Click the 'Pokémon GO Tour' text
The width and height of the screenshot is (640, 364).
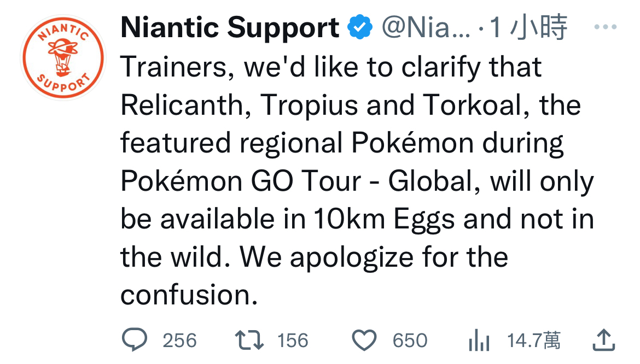(241, 181)
